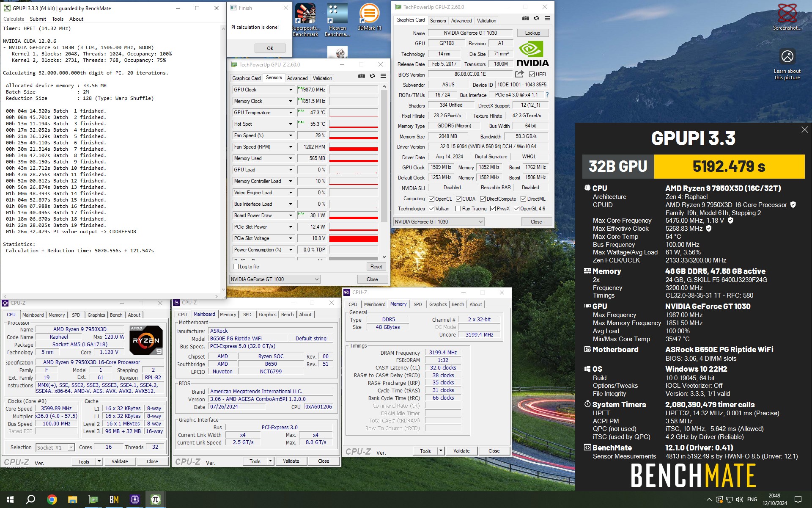Open notifications center in taskbar
This screenshot has height=508, width=812.
click(x=798, y=500)
